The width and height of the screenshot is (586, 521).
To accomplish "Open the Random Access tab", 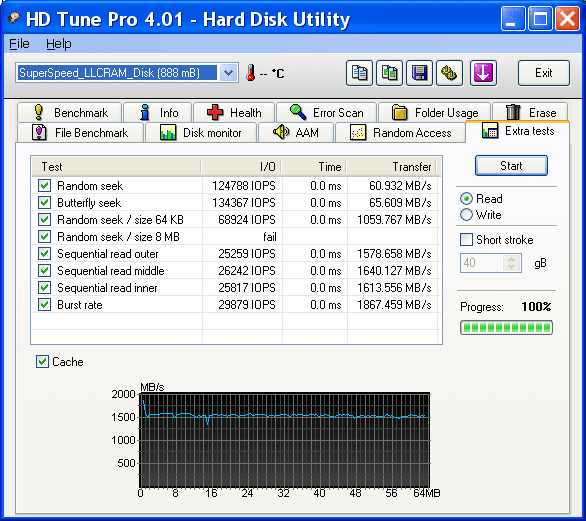I will click(401, 133).
